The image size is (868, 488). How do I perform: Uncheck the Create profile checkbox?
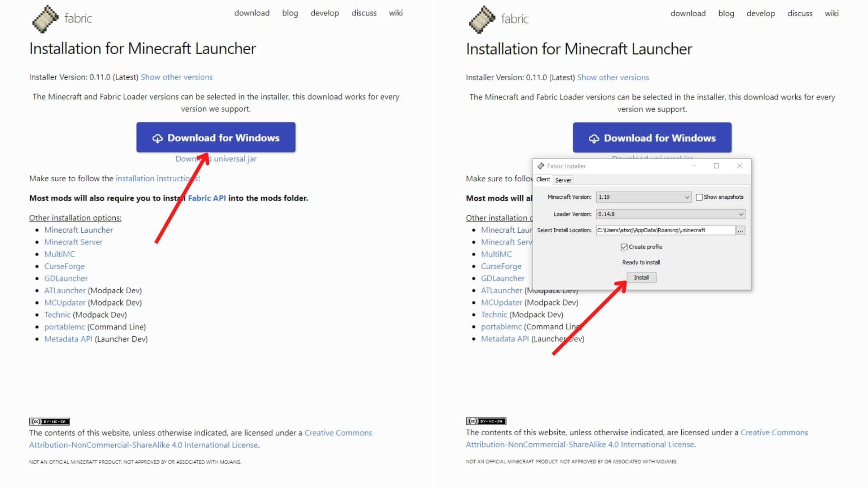[624, 247]
